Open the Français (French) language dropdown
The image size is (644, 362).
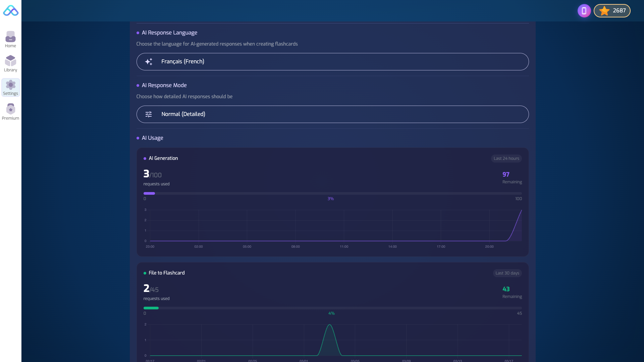tap(332, 62)
